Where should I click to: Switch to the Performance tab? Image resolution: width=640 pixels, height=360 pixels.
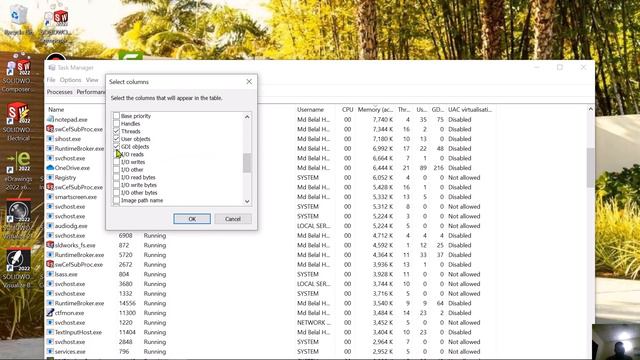coord(91,92)
